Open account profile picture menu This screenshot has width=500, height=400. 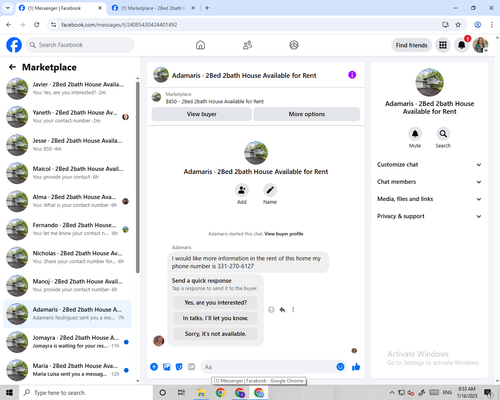[x=480, y=45]
